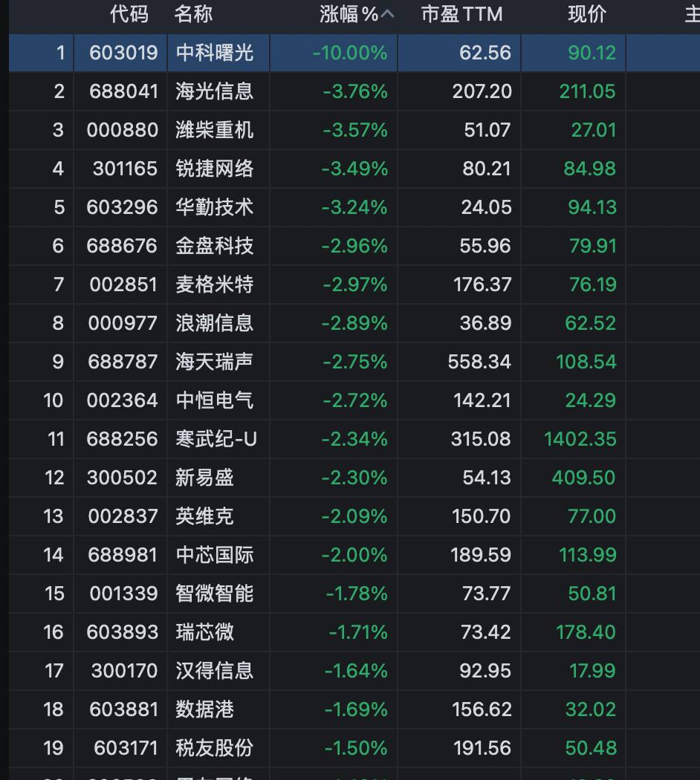Select stock name 锐捷网络
700x780 pixels.
pyautogui.click(x=215, y=169)
